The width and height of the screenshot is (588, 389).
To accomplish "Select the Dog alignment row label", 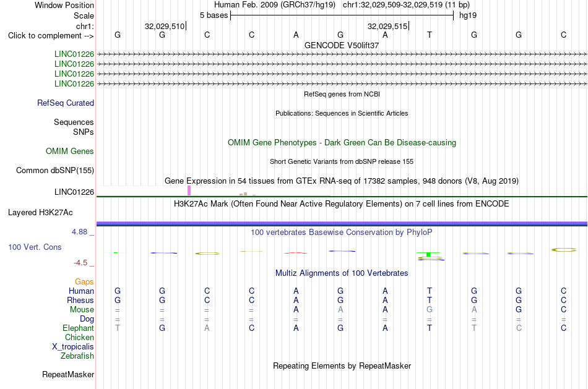I will point(87,319).
